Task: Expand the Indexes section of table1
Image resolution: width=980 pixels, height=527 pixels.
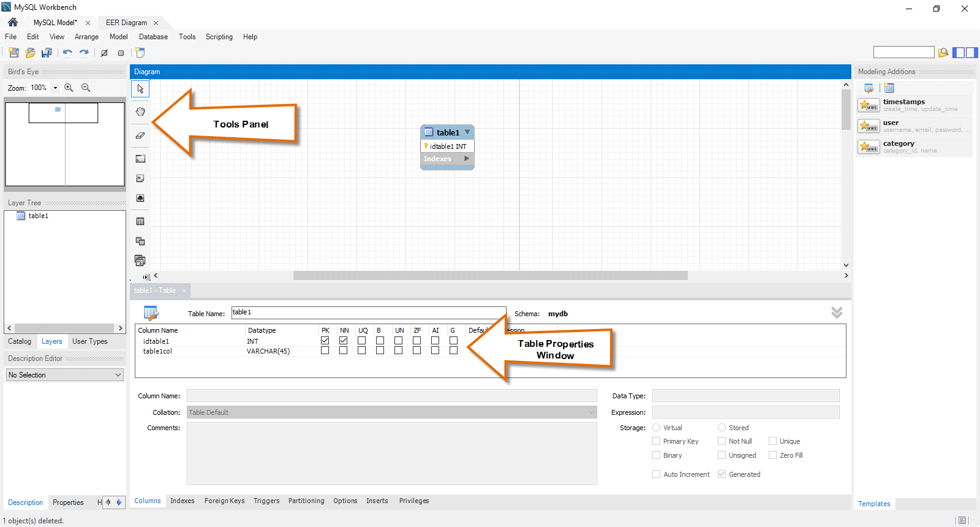Action: [x=467, y=159]
